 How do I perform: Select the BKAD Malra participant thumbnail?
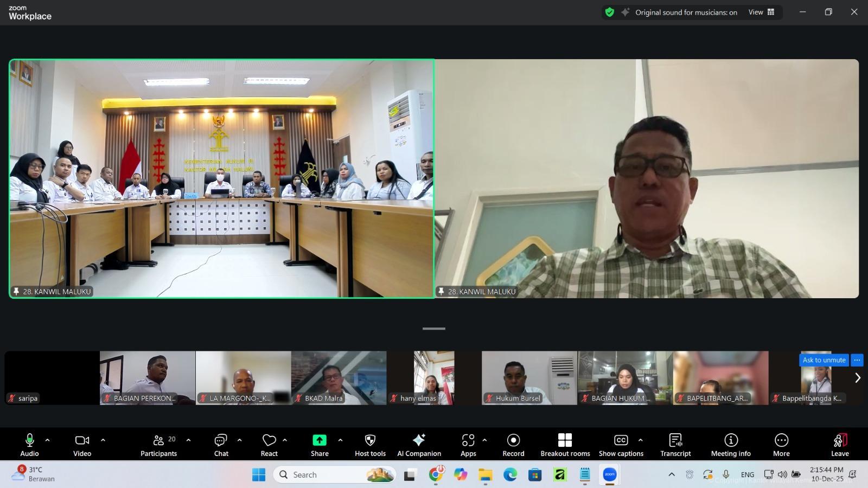click(339, 377)
